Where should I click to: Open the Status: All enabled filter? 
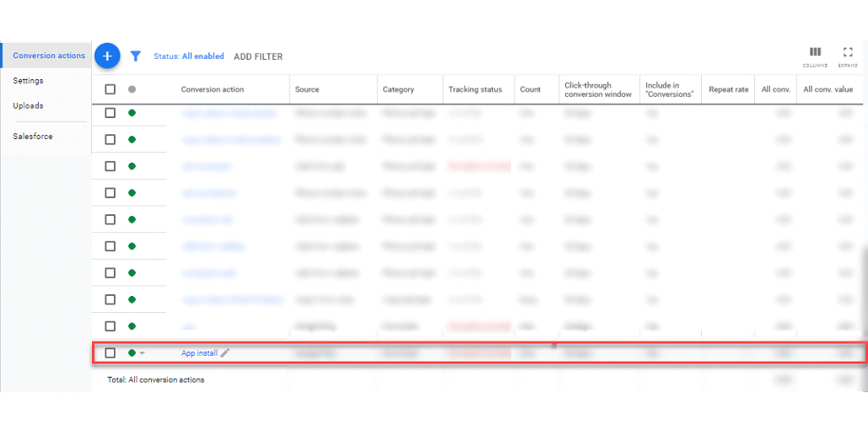pyautogui.click(x=189, y=56)
